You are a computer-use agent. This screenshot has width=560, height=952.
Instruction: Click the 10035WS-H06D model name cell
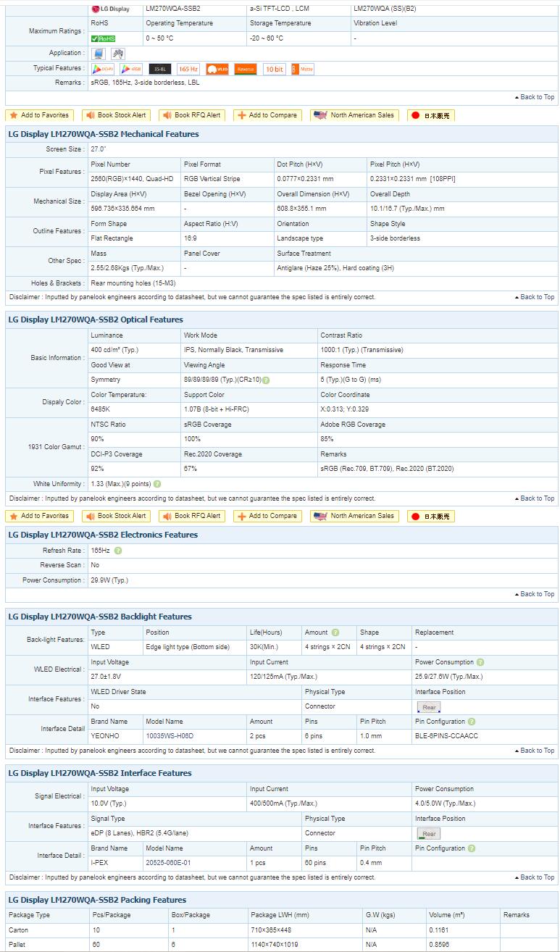click(x=170, y=736)
